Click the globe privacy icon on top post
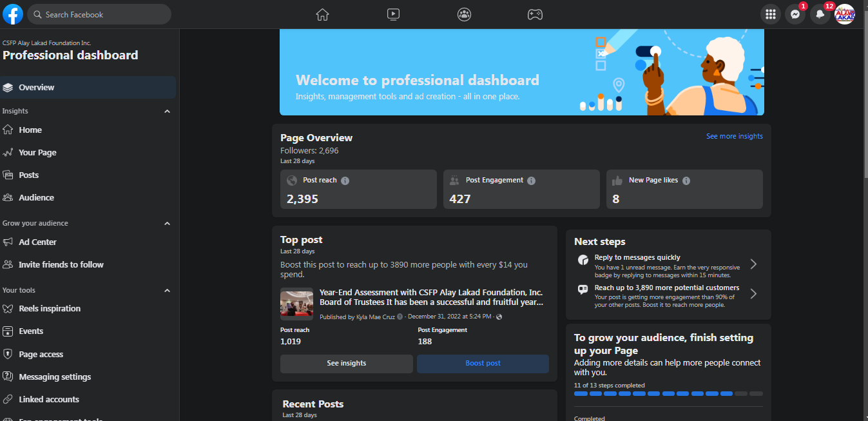Viewport: 868px width, 421px height. coord(499,317)
